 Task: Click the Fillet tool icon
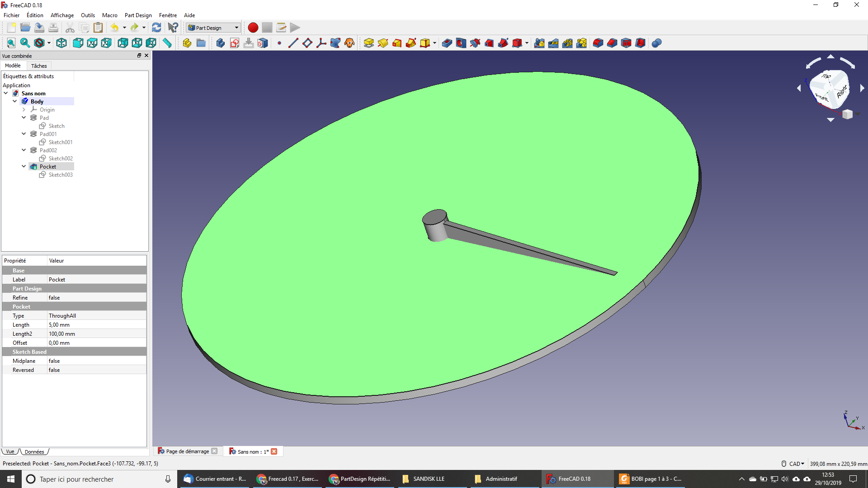pyautogui.click(x=598, y=43)
